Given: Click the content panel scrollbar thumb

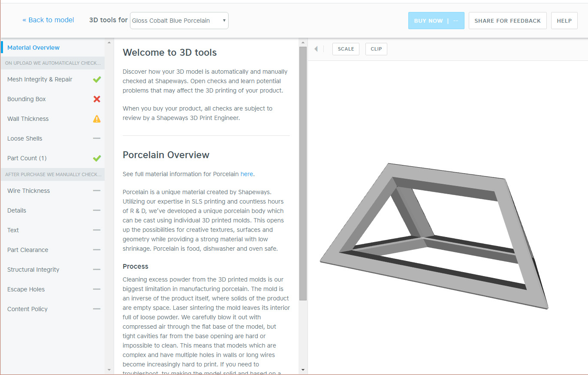Looking at the screenshot, I should point(303,174).
